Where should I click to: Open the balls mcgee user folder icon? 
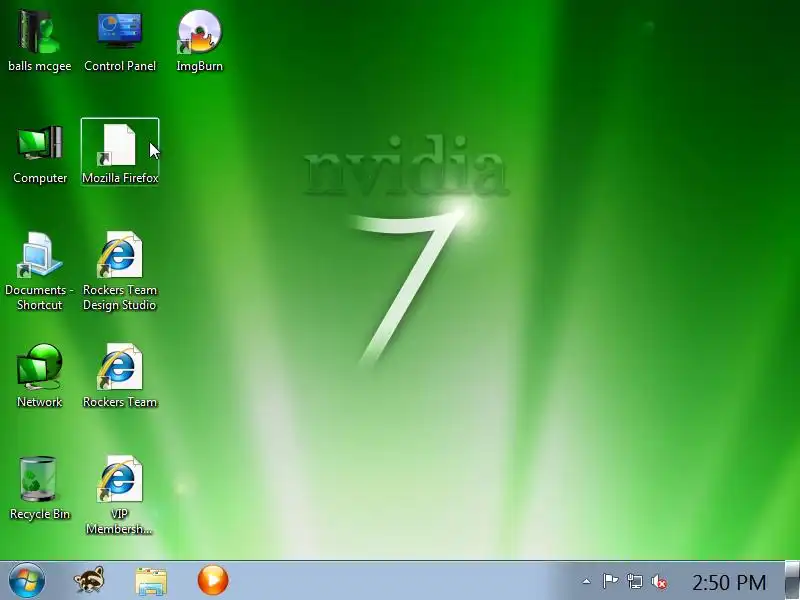click(39, 42)
